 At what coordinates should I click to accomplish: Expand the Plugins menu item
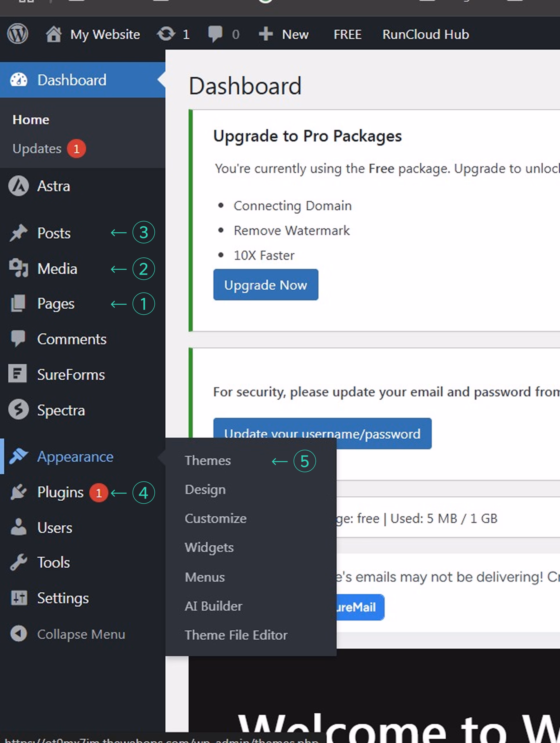[60, 493]
